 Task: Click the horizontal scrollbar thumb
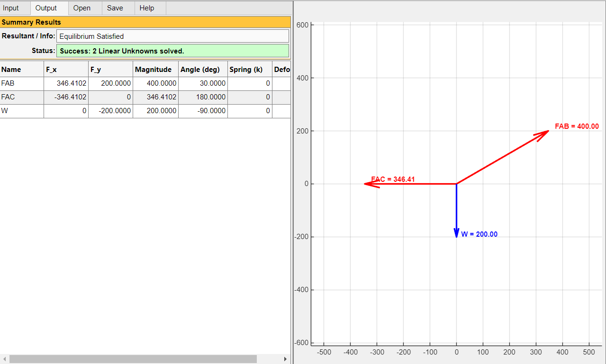[x=133, y=359]
